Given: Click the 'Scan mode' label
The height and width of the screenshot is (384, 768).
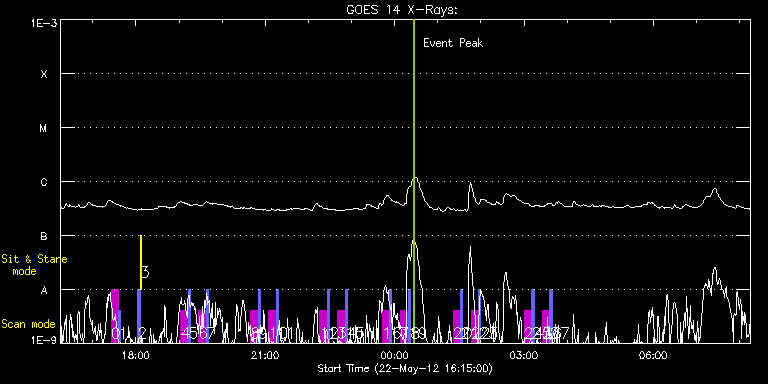Looking at the screenshot, I should pos(28,324).
